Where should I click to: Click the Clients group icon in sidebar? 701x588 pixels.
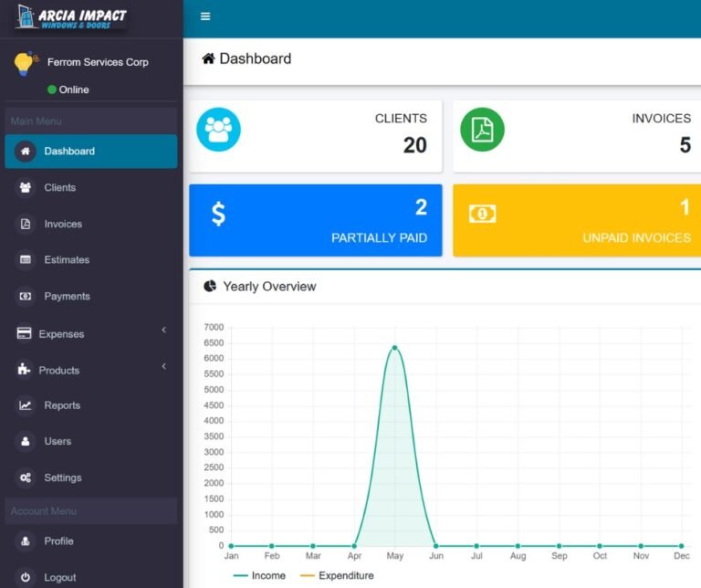pos(26,187)
